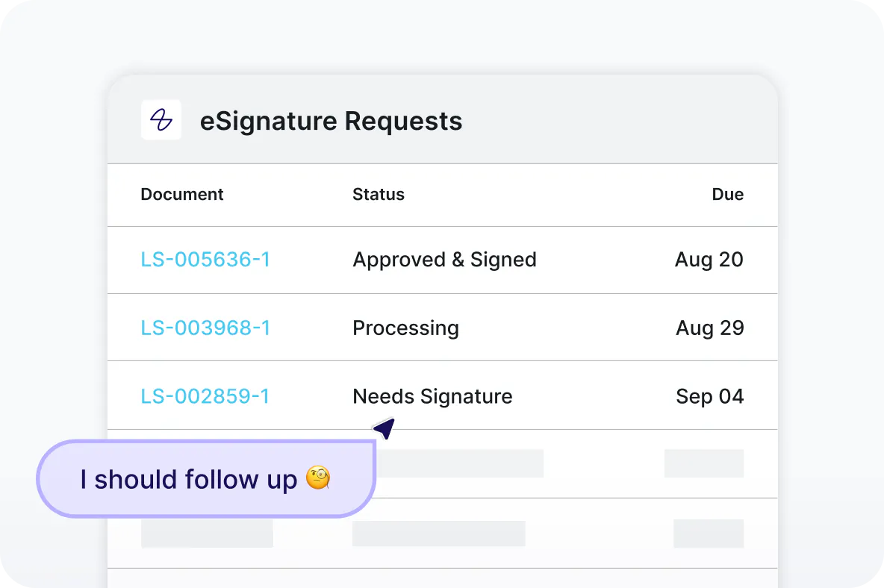
Task: Click the Approved & Signed status
Action: (444, 260)
